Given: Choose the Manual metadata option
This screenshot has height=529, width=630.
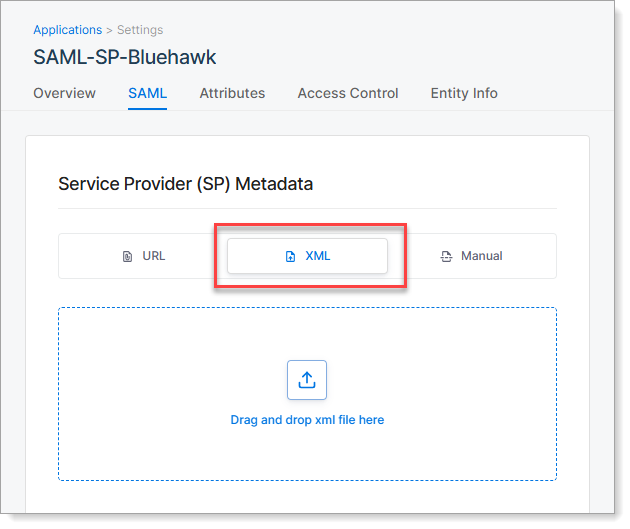Looking at the screenshot, I should [x=471, y=256].
